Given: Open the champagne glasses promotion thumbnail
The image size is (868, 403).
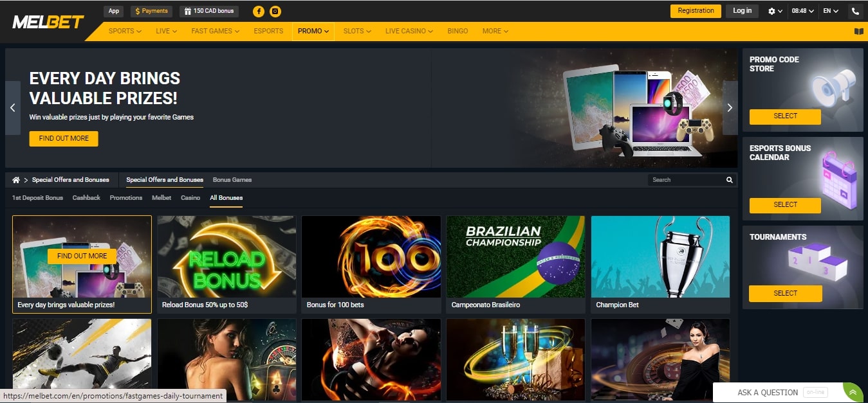Looking at the screenshot, I should (516, 360).
